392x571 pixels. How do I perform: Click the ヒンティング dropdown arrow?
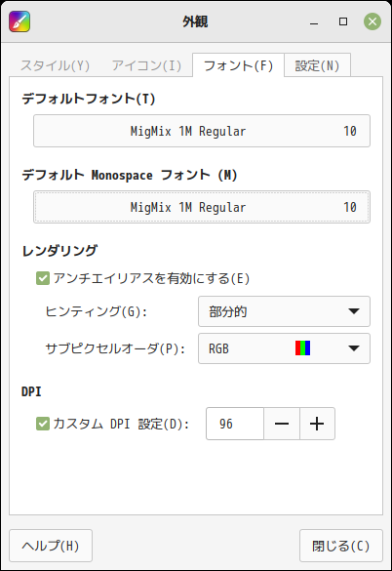tap(354, 311)
